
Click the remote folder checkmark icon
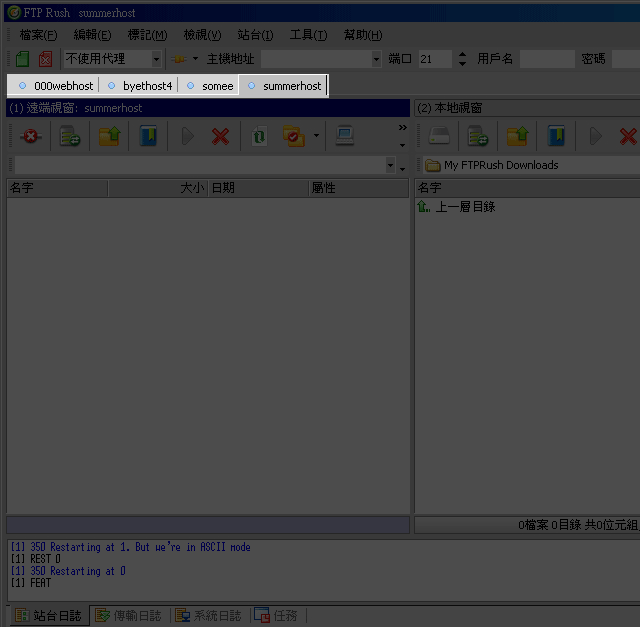(293, 136)
